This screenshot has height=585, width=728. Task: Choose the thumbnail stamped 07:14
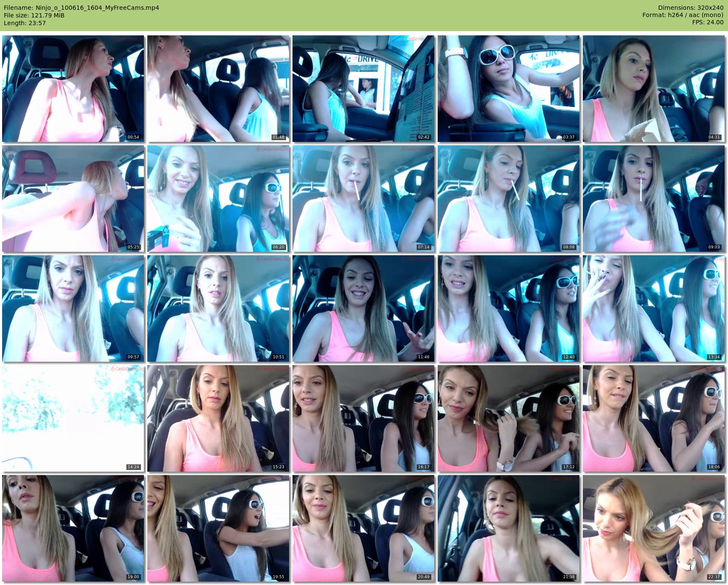[x=363, y=199]
